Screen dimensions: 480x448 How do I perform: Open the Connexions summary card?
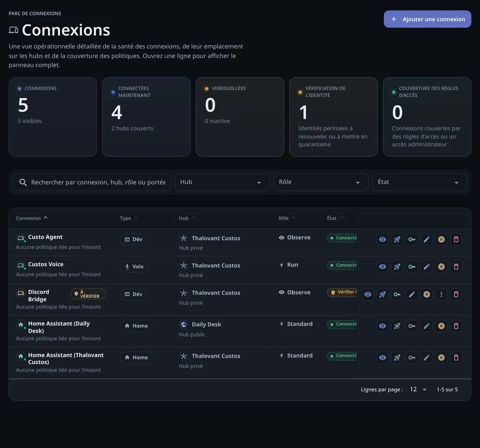(x=53, y=117)
